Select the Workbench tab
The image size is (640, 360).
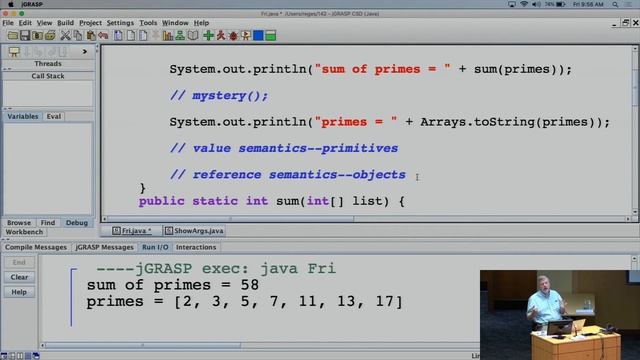click(x=24, y=232)
